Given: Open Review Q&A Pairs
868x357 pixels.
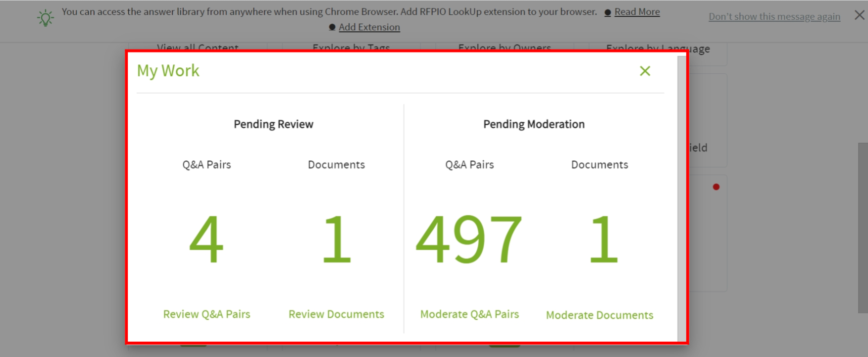Looking at the screenshot, I should 206,314.
